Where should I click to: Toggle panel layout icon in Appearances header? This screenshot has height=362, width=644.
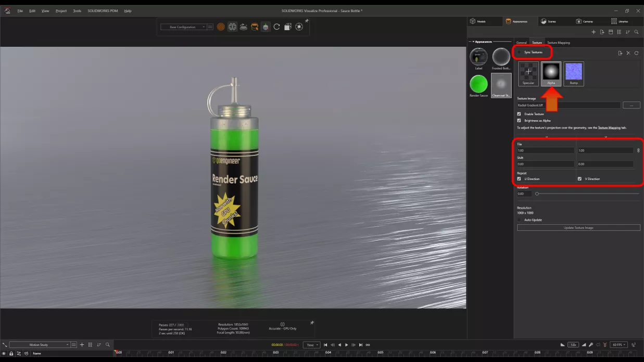pos(611,32)
